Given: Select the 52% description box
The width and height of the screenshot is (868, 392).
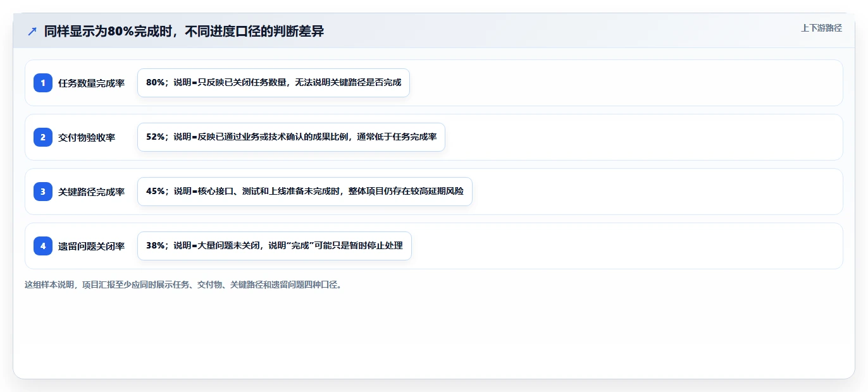Looking at the screenshot, I should 291,137.
